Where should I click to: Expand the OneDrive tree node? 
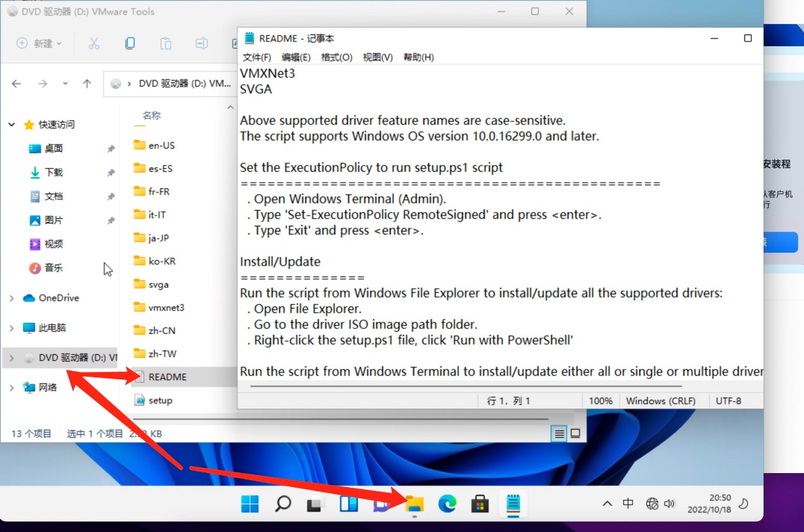(x=12, y=298)
